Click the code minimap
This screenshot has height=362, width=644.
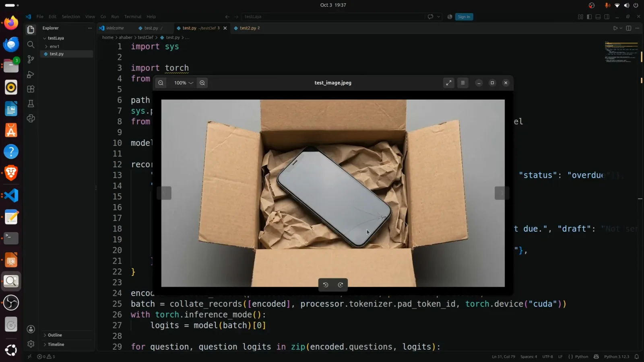click(x=621, y=52)
